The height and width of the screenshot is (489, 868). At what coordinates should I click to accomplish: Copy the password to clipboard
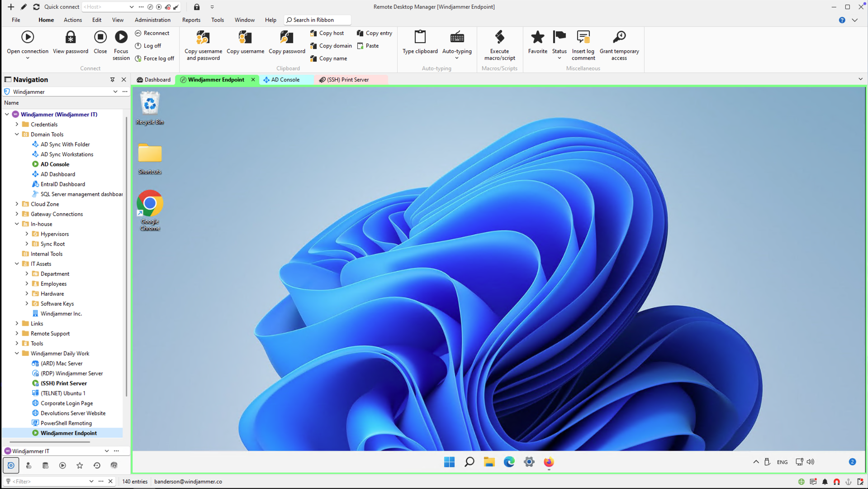pos(286,43)
